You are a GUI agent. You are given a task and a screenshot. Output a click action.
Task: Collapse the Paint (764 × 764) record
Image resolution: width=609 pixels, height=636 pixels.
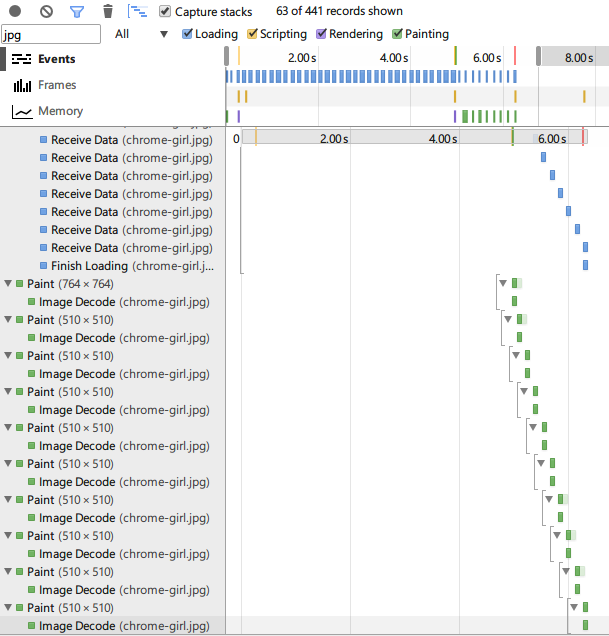pos(8,284)
